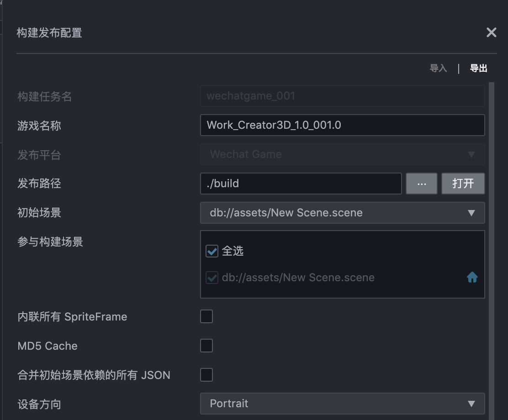Image resolution: width=508 pixels, height=420 pixels.
Task: Click the 游戏名称 text field
Action: [x=342, y=125]
